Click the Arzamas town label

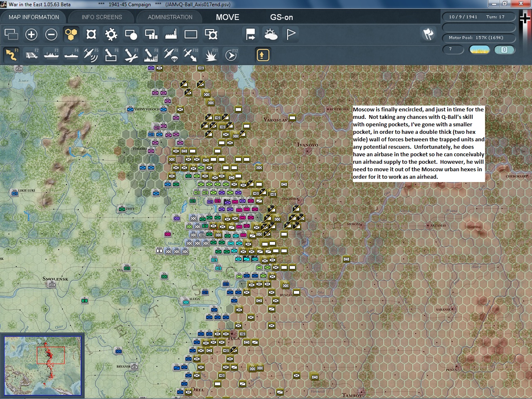438,225
